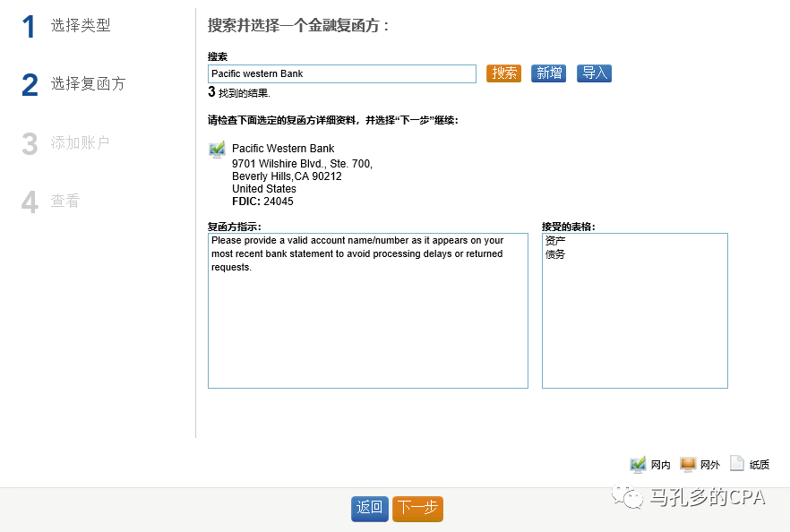Click the blue 导入 import button
Screen dimensions: 790x532
[x=595, y=73]
